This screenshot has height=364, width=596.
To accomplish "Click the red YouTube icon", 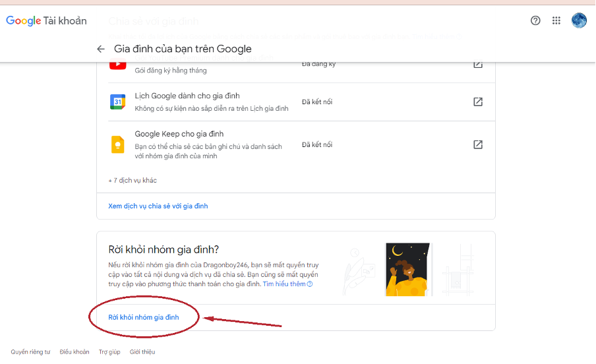I will pyautogui.click(x=117, y=64).
